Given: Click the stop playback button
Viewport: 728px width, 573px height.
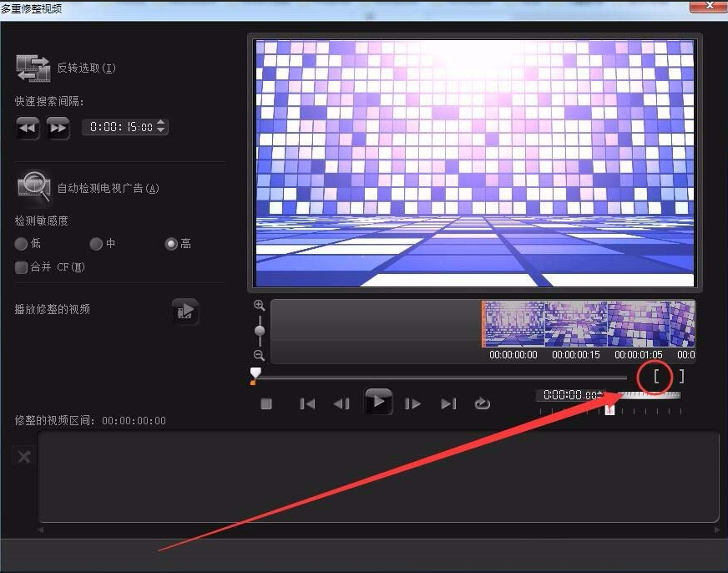Looking at the screenshot, I should point(266,403).
